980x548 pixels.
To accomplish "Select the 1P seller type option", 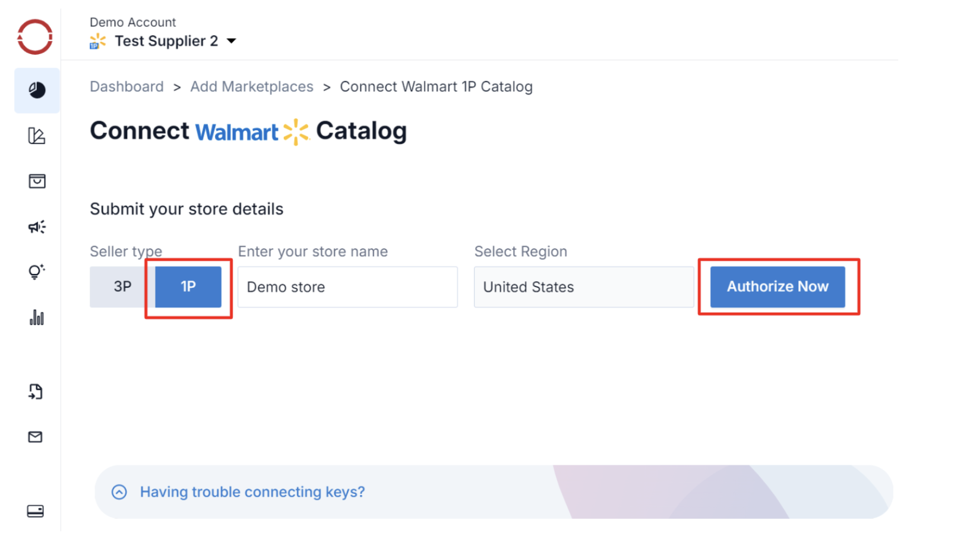I will pyautogui.click(x=188, y=287).
